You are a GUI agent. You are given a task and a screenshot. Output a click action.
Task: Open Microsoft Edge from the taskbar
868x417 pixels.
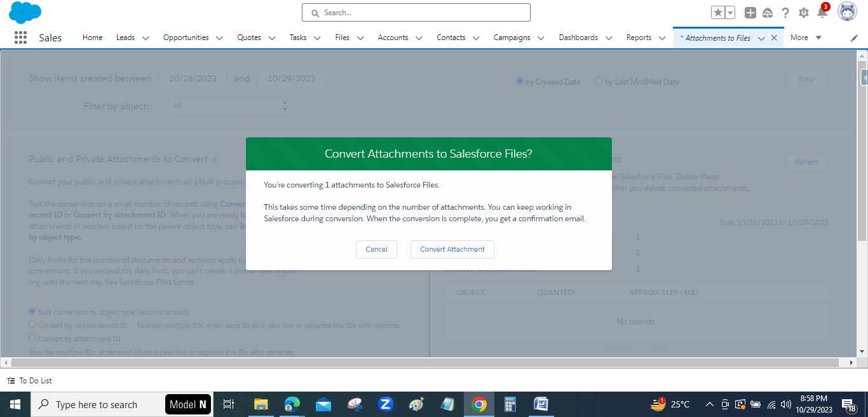[292, 404]
